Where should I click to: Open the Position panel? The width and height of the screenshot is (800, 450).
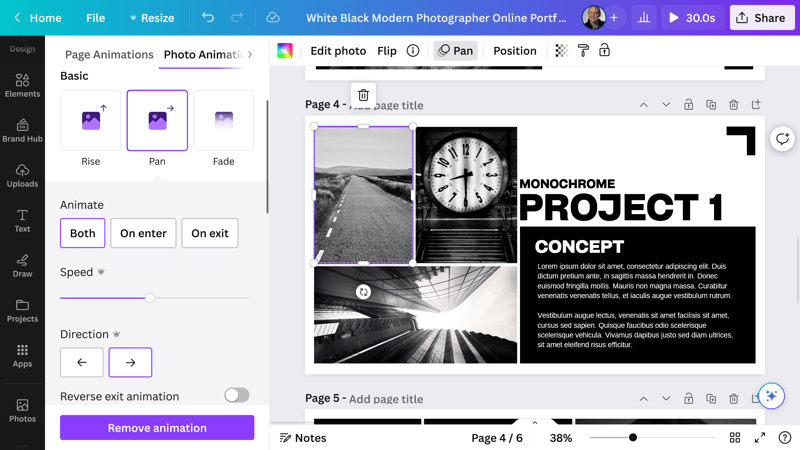[x=515, y=51]
